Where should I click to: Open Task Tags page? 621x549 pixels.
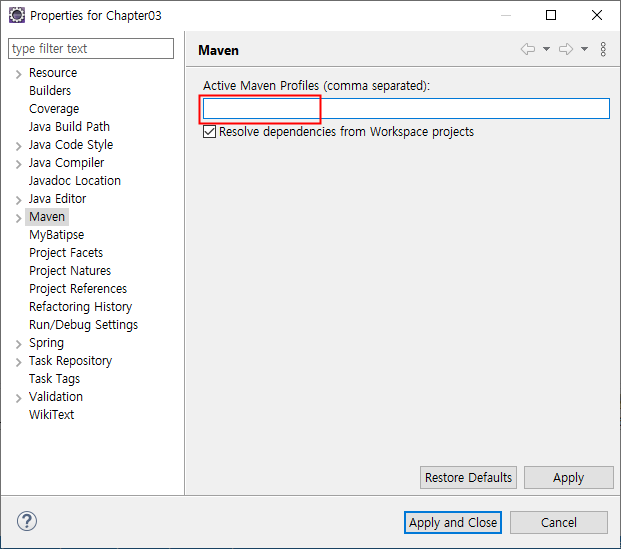pos(54,379)
